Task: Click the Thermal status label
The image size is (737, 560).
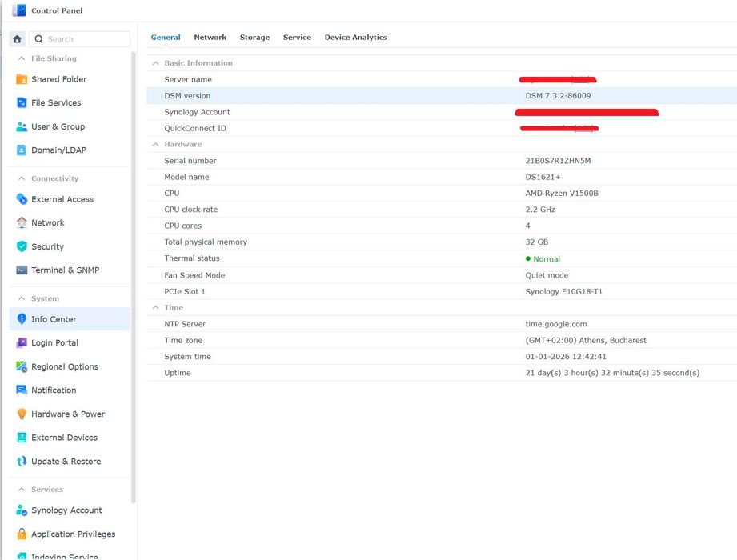Action: point(192,258)
